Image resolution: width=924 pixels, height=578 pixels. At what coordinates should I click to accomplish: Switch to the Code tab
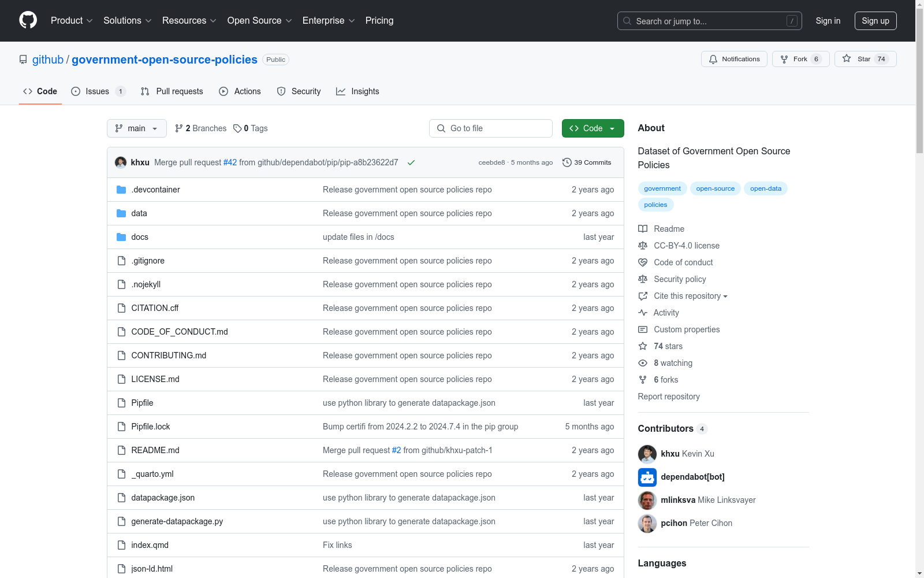(x=40, y=91)
